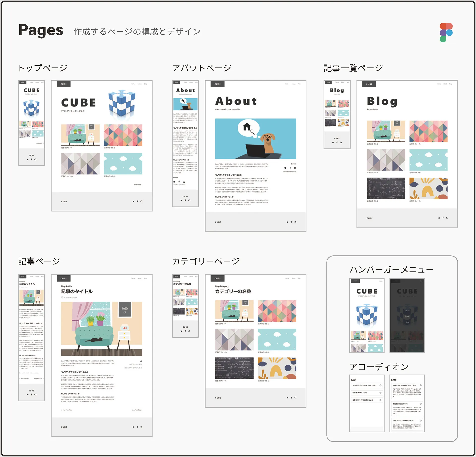
Task: Click the More Posts link on the top page
Action: pyautogui.click(x=138, y=184)
